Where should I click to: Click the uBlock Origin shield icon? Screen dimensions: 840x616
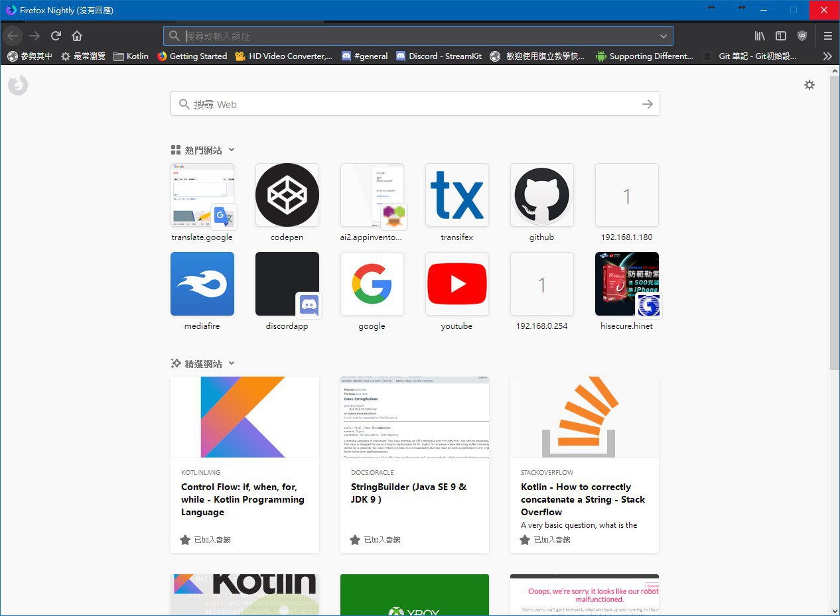click(x=802, y=36)
